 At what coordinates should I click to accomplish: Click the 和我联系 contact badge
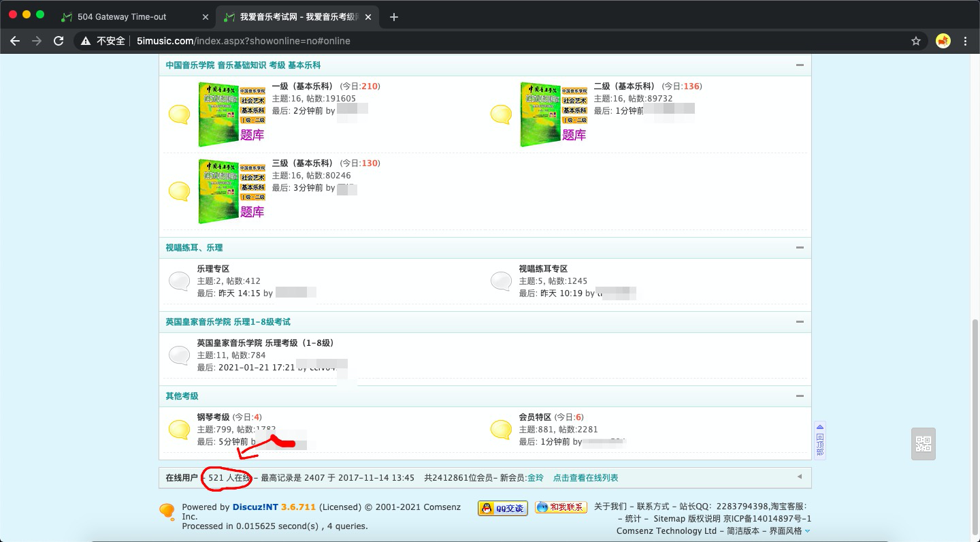coord(561,507)
